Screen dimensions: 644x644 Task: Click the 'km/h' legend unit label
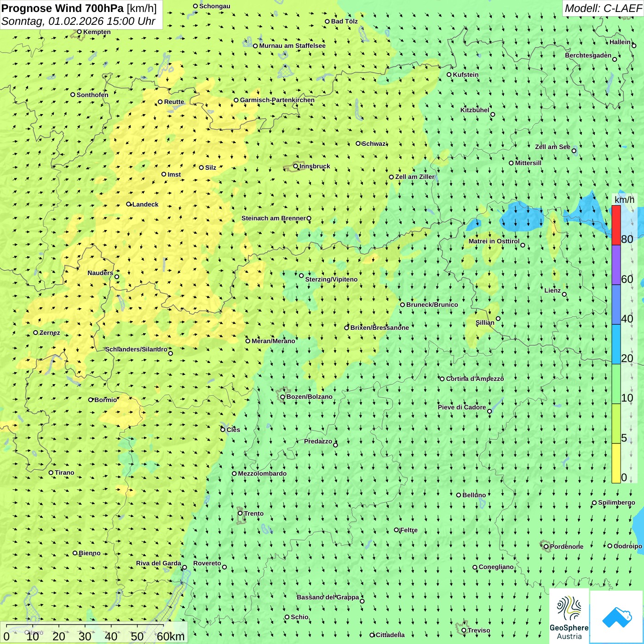coord(624,199)
